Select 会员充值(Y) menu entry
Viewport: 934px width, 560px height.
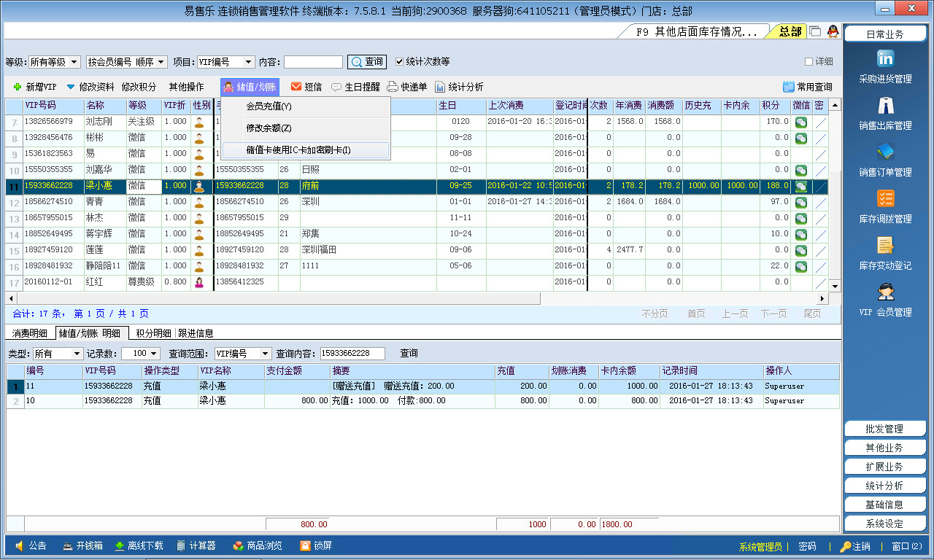[269, 106]
